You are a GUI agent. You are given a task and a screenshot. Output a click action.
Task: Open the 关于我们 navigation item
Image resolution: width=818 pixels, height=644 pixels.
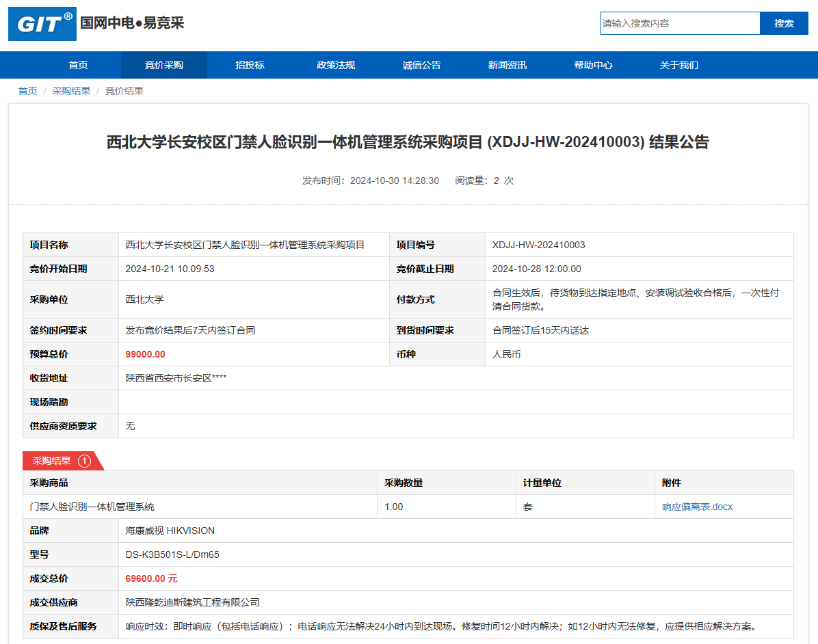pos(678,65)
